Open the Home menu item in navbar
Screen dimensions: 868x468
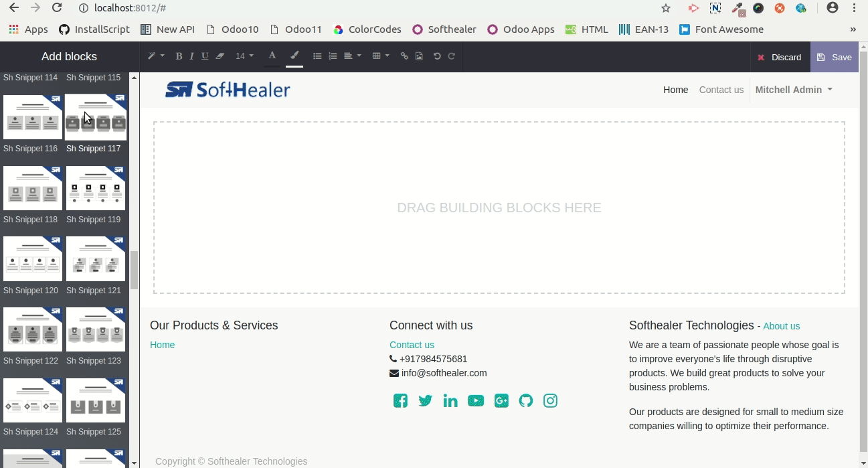point(675,90)
